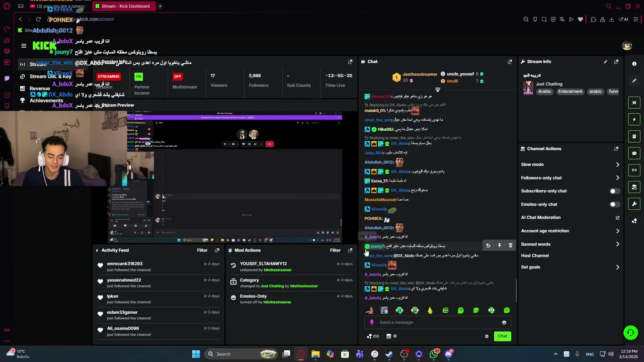The height and width of the screenshot is (362, 644).
Task: Click the microphone icon in the message box
Action: [372, 323]
